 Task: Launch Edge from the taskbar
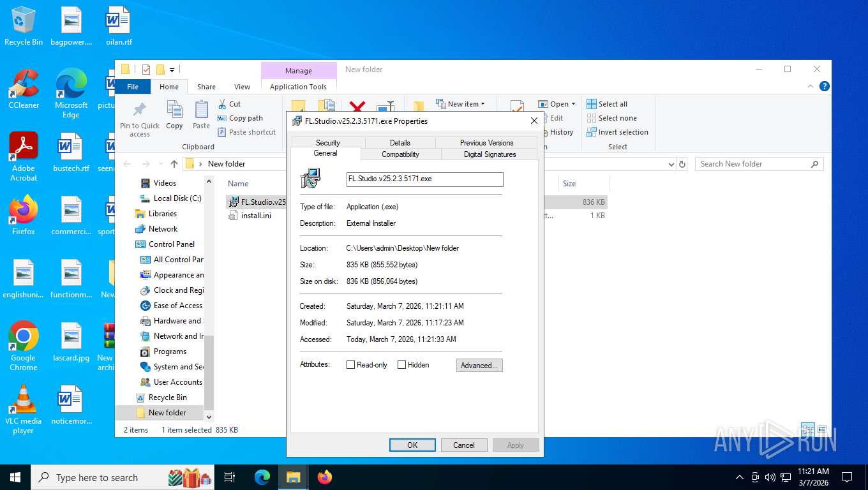[262, 477]
